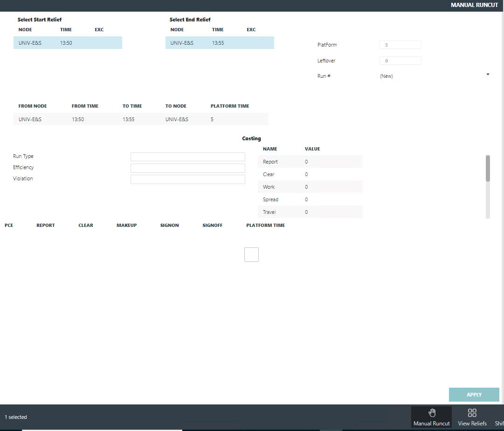Toggle the empty checkbox under Platform Time
The height and width of the screenshot is (431, 504).
pos(251,254)
